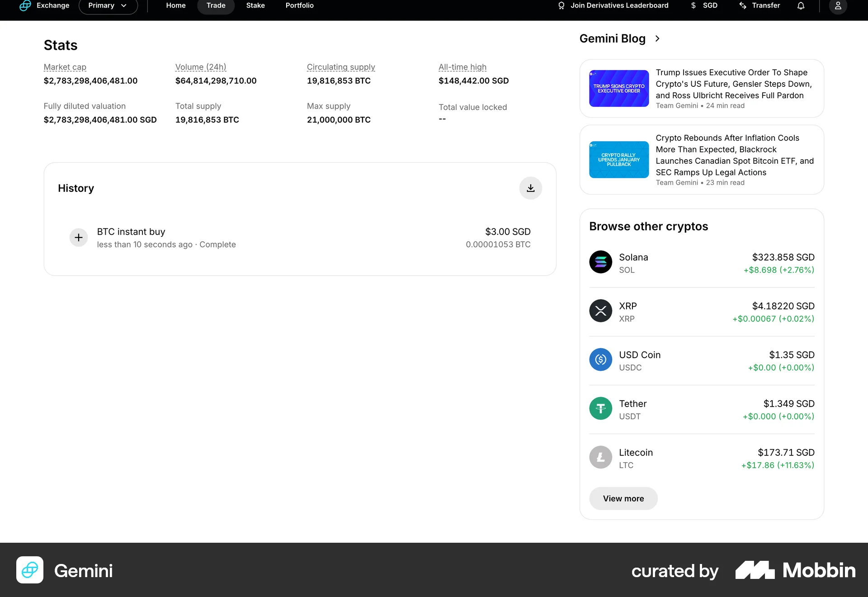This screenshot has width=868, height=597.
Task: Click the Tether coin icon
Action: click(600, 408)
